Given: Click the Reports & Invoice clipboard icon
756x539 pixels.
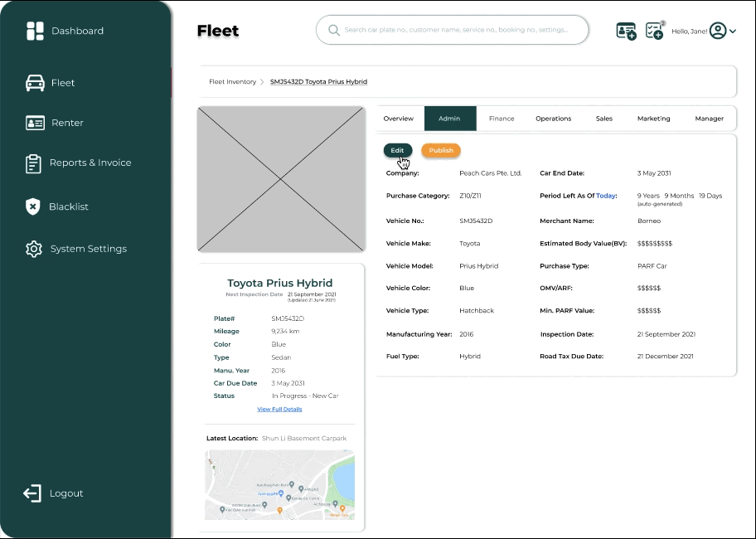Looking at the screenshot, I should pos(33,163).
